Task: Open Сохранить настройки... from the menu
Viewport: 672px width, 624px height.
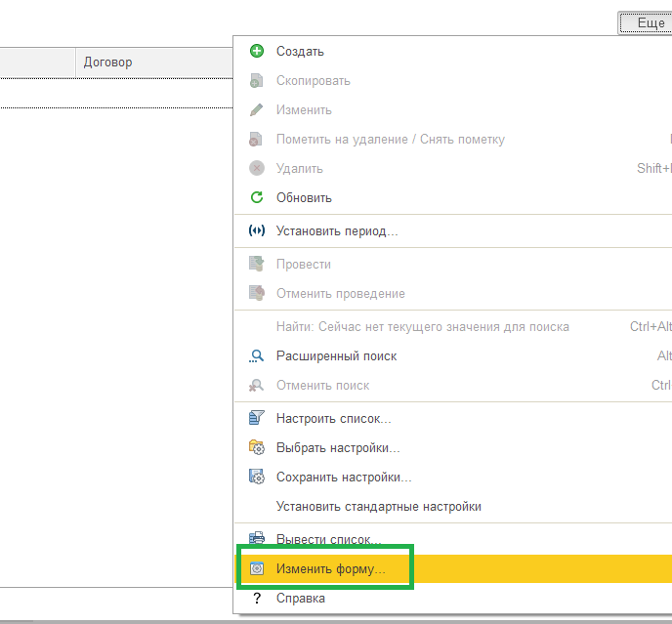Action: coord(453,477)
